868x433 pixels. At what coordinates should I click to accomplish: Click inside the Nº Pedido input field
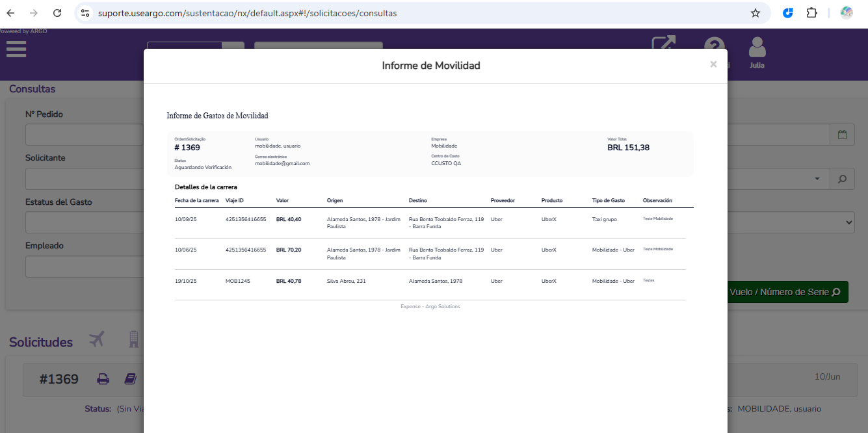pyautogui.click(x=83, y=135)
